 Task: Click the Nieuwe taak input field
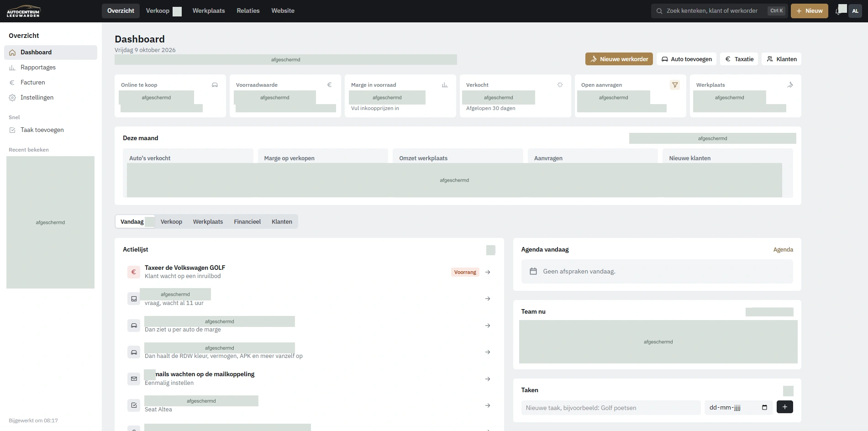point(611,408)
